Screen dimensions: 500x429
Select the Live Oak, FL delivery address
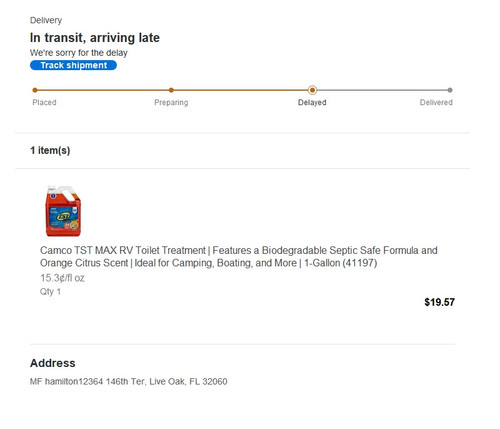129,381
